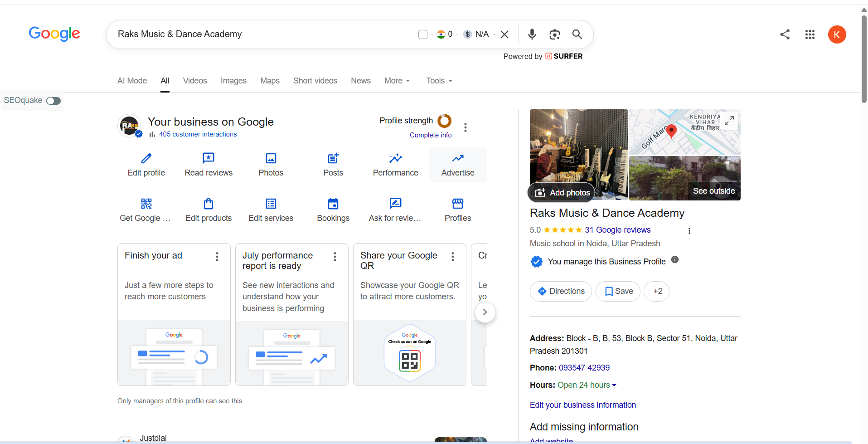
Task: Show next cards with the right arrow
Action: click(485, 312)
